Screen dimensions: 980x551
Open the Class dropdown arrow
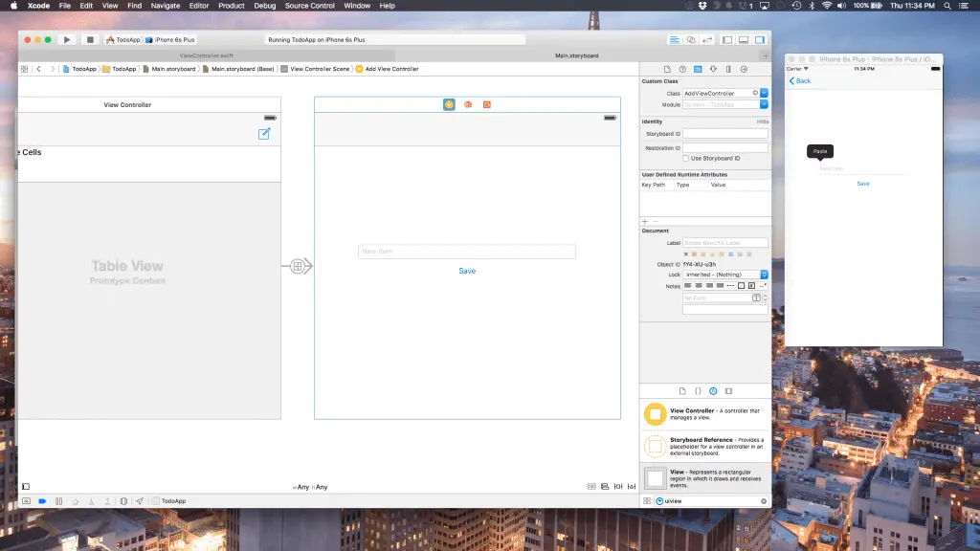point(764,93)
